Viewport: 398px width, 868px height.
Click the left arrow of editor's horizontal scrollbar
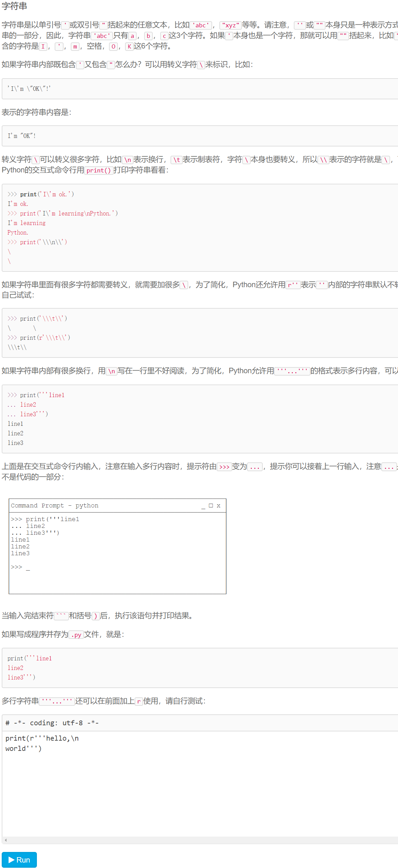point(5,840)
